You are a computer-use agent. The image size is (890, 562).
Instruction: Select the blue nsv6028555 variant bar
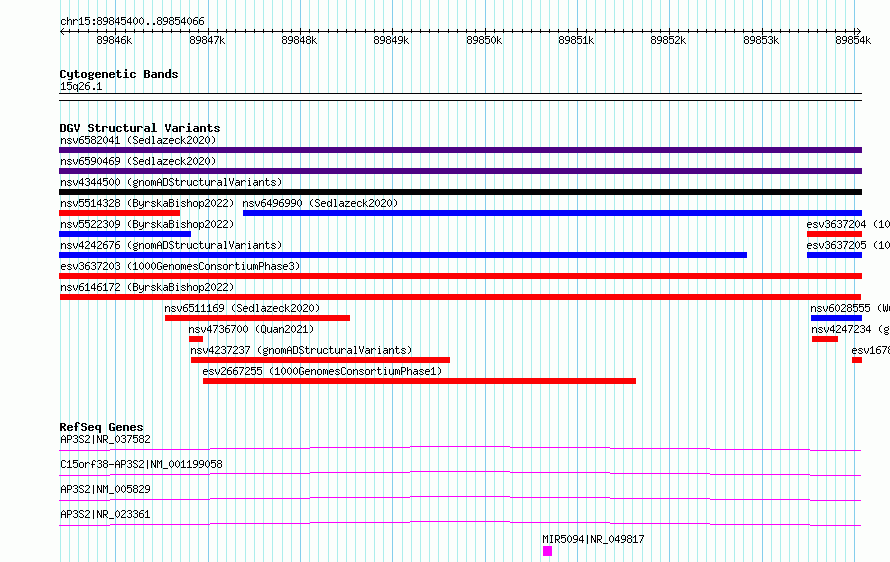point(837,318)
